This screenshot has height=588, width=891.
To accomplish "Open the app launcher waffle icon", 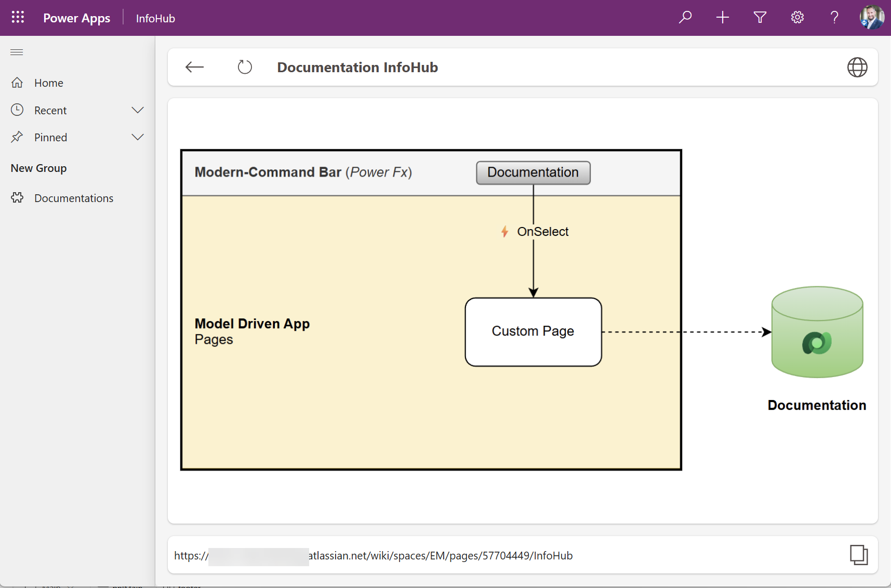I will click(18, 18).
